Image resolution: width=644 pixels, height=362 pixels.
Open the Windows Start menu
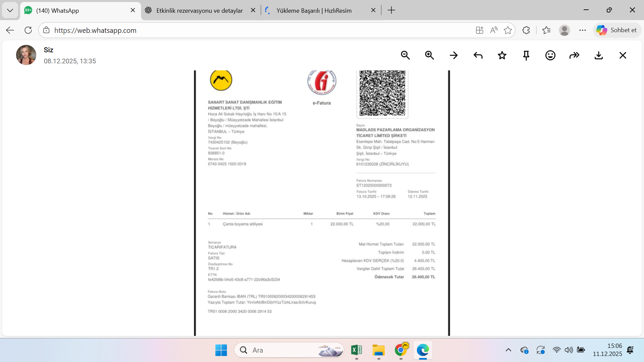pos(221,350)
